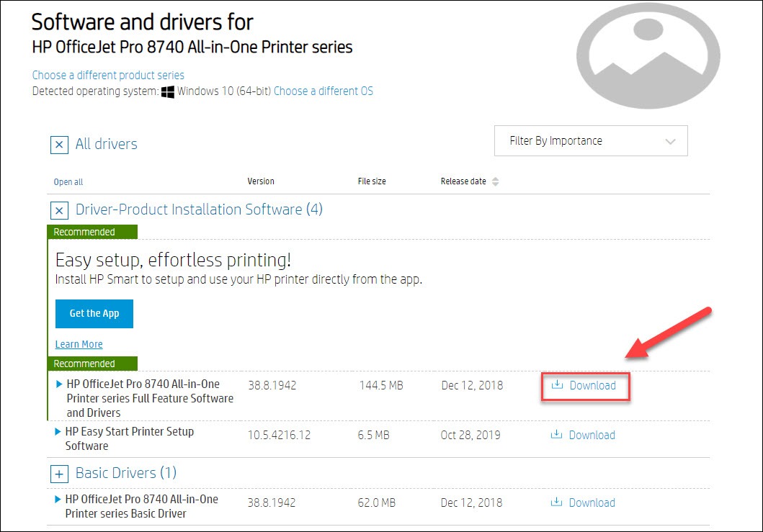Click the placeholder printer image thumbnail
The image size is (763, 532).
[x=647, y=55]
